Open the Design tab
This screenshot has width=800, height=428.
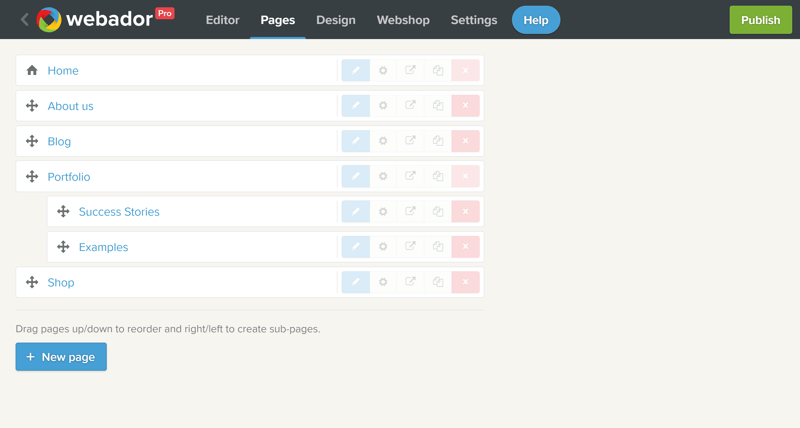point(336,20)
